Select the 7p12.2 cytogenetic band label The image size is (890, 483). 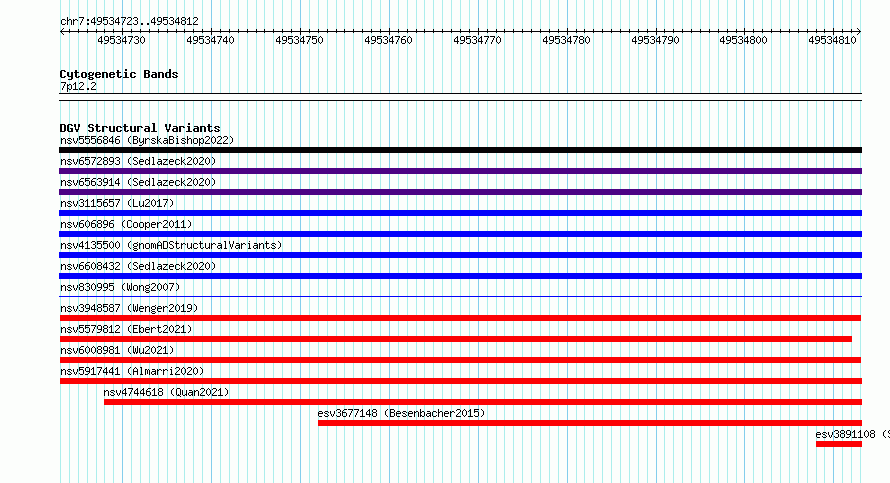[x=78, y=87]
